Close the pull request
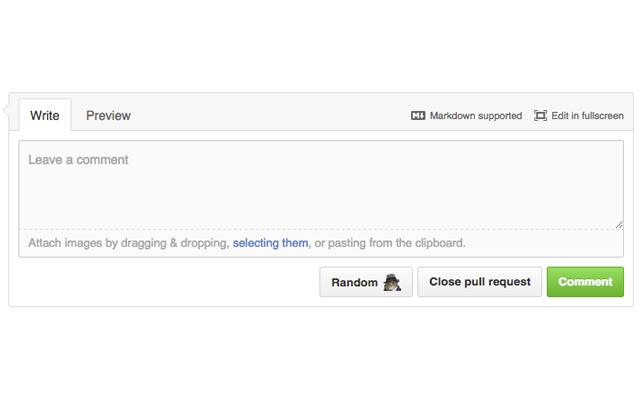 480,282
